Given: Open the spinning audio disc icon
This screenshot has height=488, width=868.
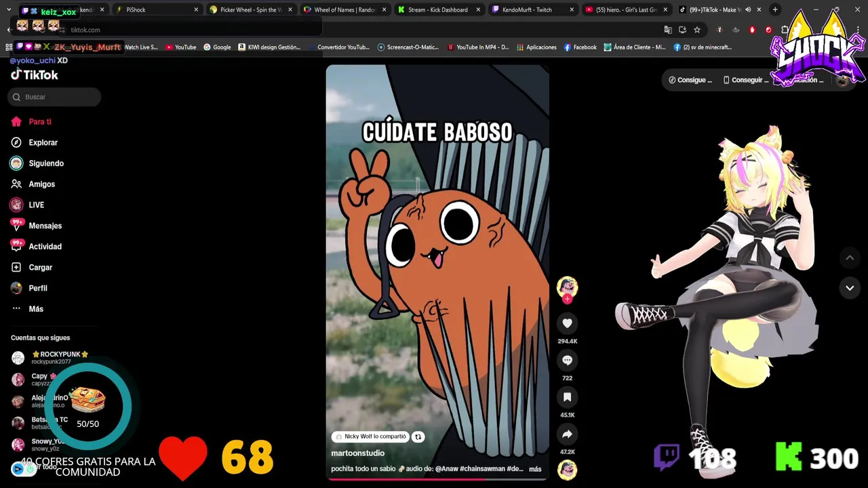Looking at the screenshot, I should click(567, 469).
